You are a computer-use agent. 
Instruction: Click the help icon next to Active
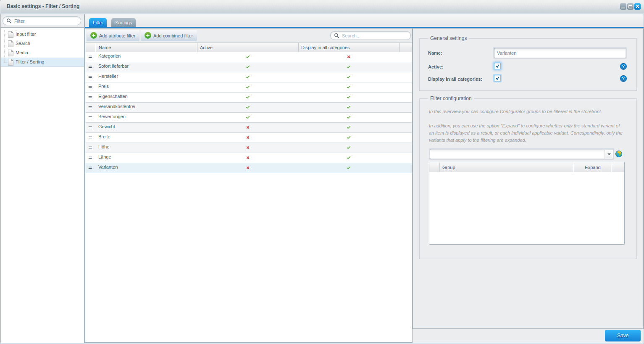[x=623, y=66]
